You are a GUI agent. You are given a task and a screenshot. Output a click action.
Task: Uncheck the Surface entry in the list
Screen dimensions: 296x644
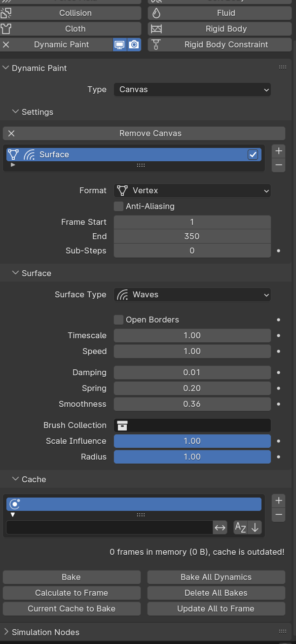253,154
